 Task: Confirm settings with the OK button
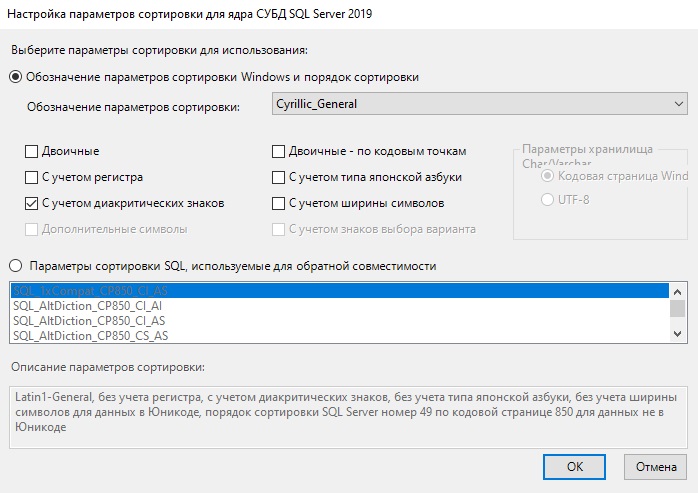[x=574, y=467]
